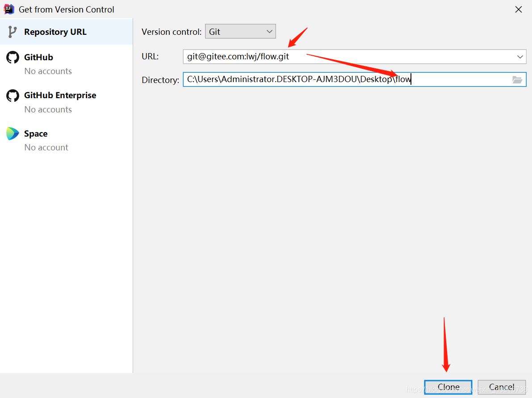Screen dimensions: 532x398
Task: Open the Space account section
Action: pos(66,140)
